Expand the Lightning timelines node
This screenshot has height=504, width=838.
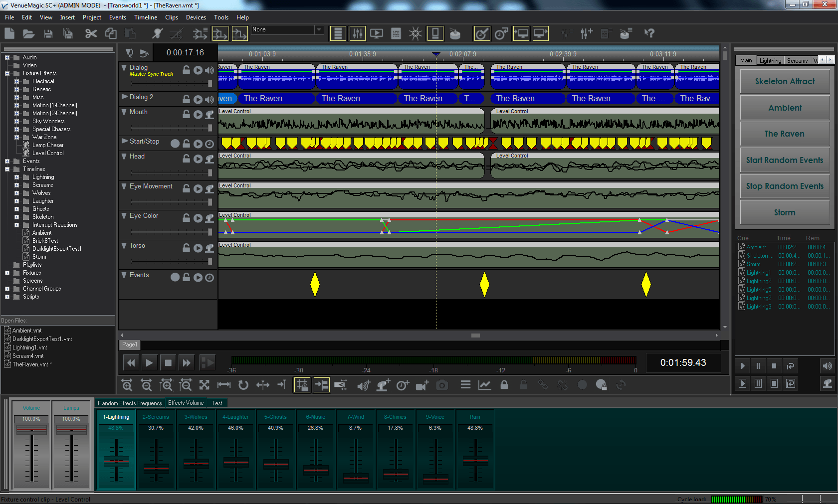click(x=16, y=177)
